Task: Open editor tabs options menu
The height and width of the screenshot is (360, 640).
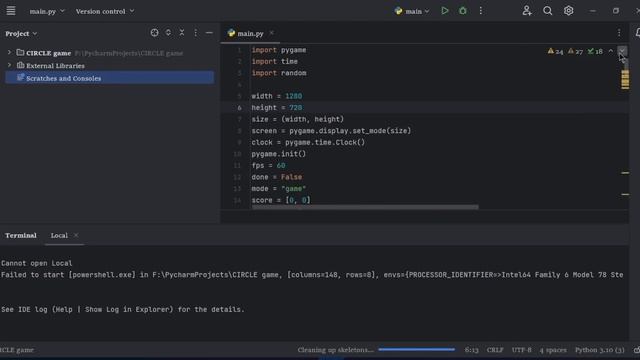Action: [x=619, y=33]
